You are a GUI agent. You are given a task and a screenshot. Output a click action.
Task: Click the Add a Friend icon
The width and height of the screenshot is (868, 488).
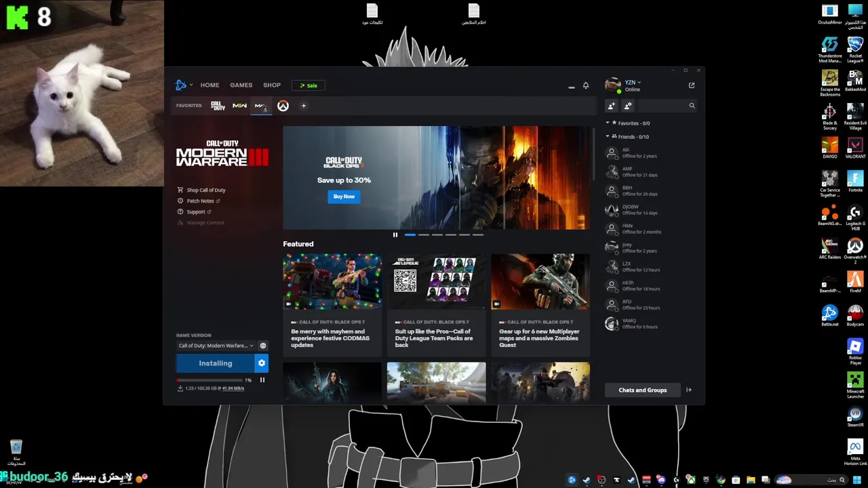612,106
